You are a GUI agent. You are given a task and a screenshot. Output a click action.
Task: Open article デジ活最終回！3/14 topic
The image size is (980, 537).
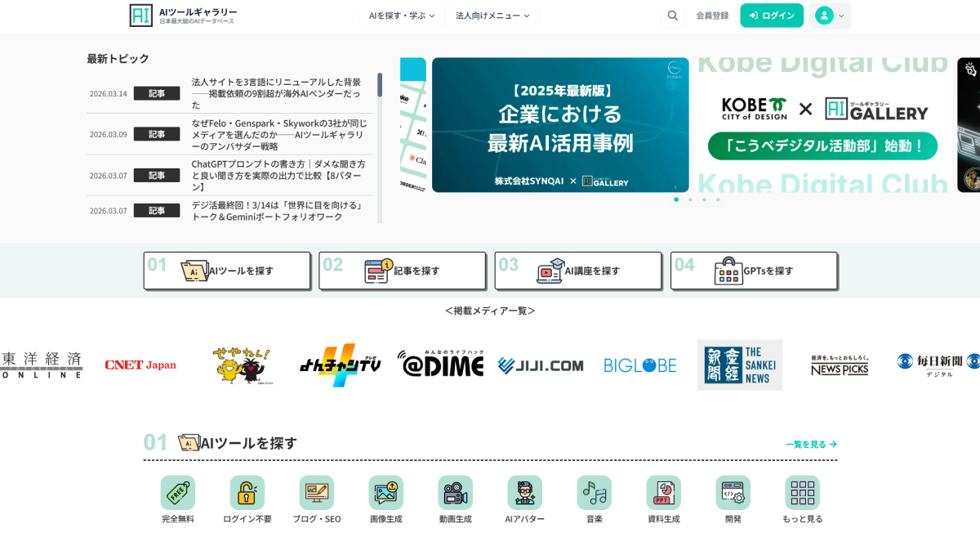(278, 211)
